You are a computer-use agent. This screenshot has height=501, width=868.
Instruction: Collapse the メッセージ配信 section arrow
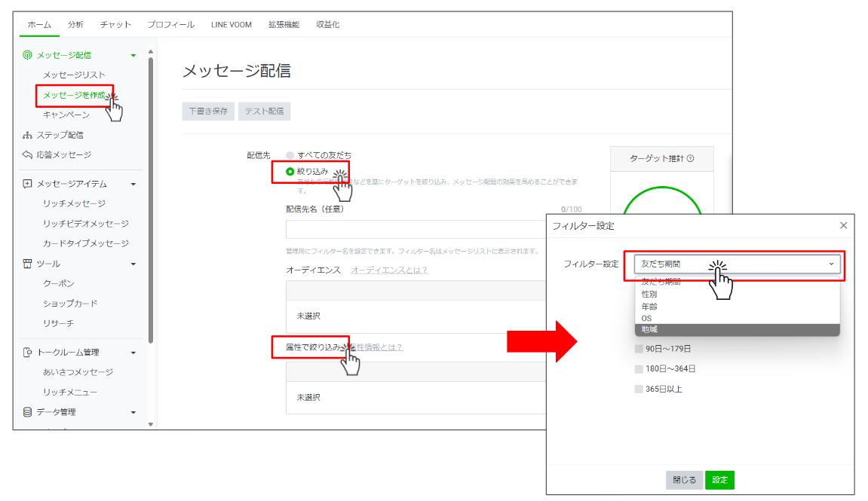click(133, 55)
